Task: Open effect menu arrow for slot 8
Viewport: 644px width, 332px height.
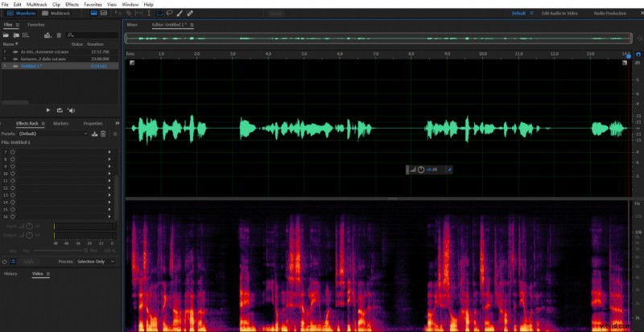Action: tap(109, 159)
